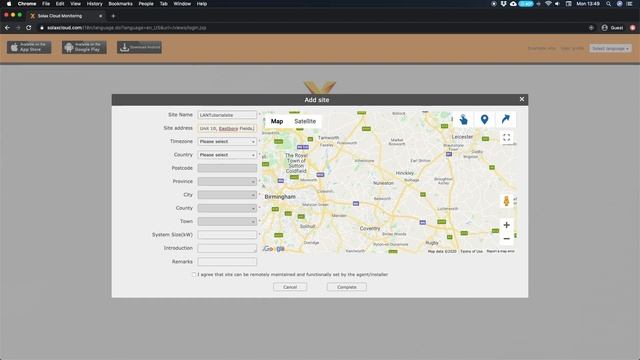Click the browser back arrow

pyautogui.click(x=7, y=28)
